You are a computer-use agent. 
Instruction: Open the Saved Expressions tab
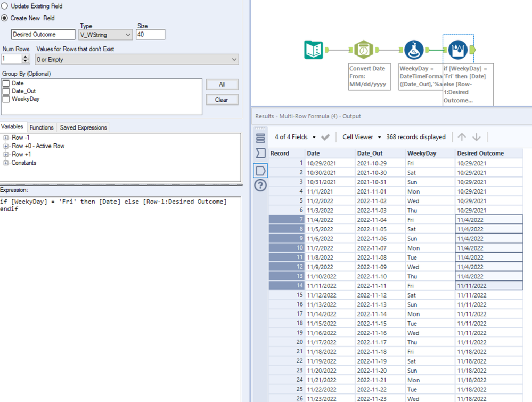(x=83, y=127)
